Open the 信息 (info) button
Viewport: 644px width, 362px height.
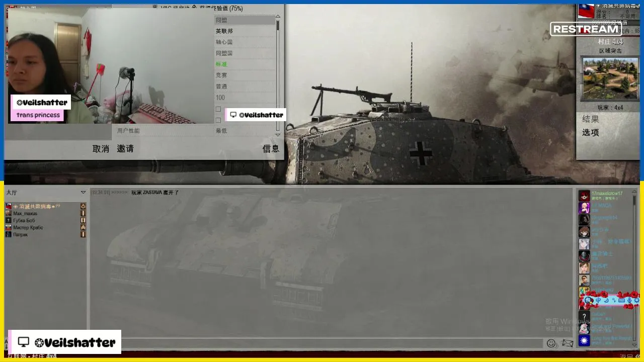[271, 149]
